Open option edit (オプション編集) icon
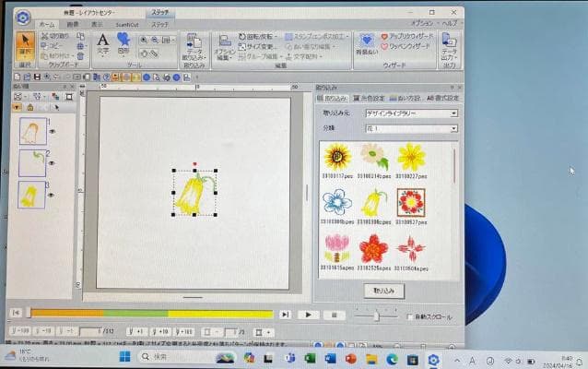The width and height of the screenshot is (588, 369). (225, 48)
